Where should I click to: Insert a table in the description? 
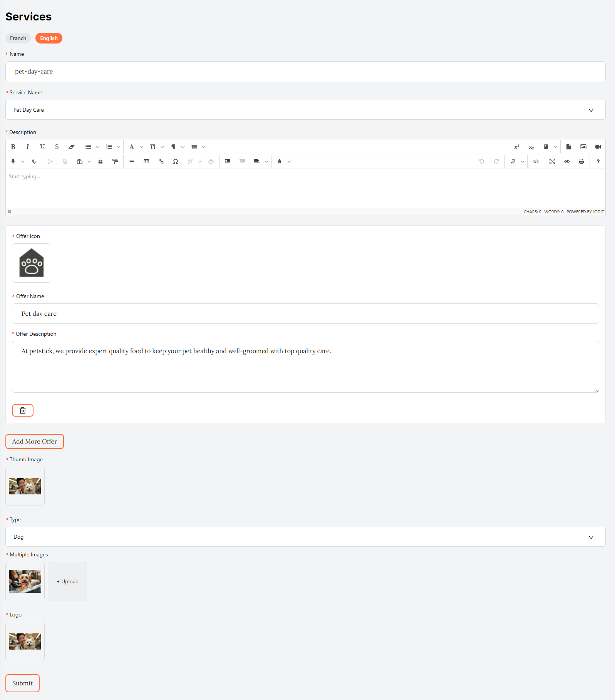[146, 161]
